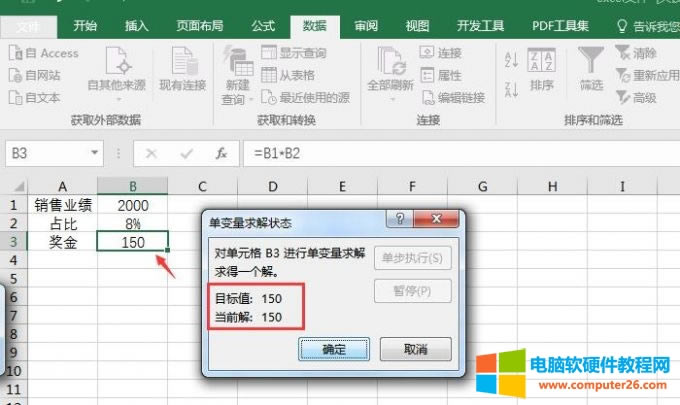Click 取消 in the Goal Seek dialog
Screen dimensions: 680x405
[416, 350]
